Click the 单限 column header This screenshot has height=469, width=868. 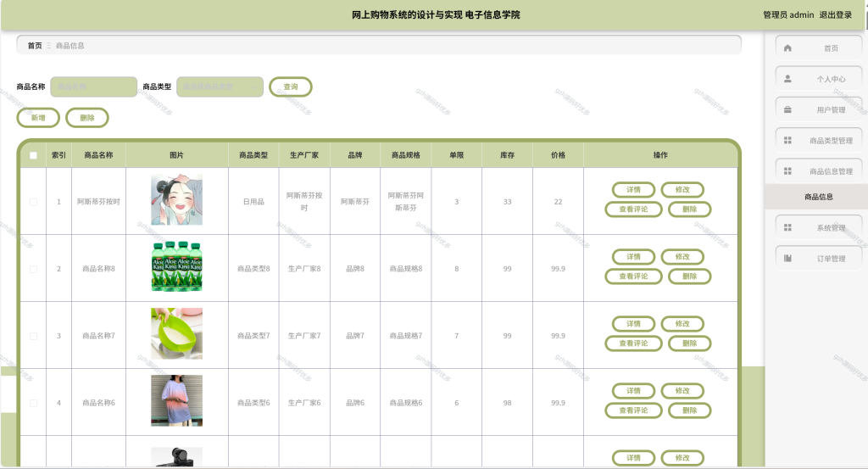457,155
